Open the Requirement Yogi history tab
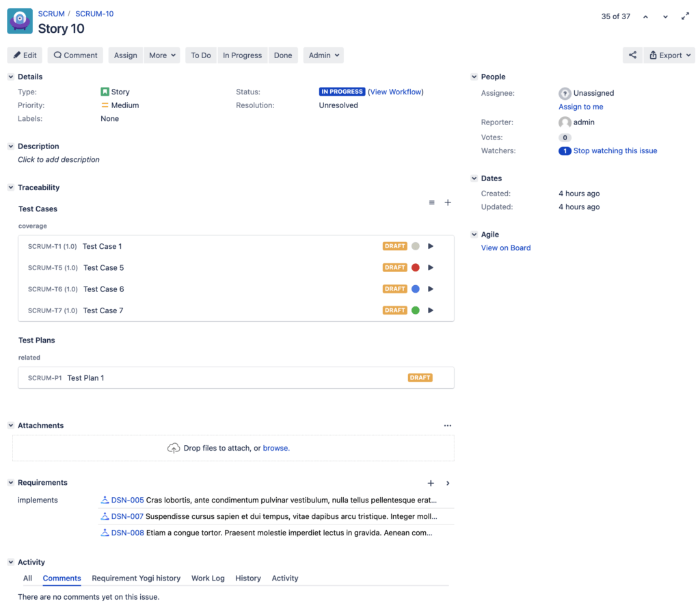The width and height of the screenshot is (700, 612). click(x=136, y=578)
